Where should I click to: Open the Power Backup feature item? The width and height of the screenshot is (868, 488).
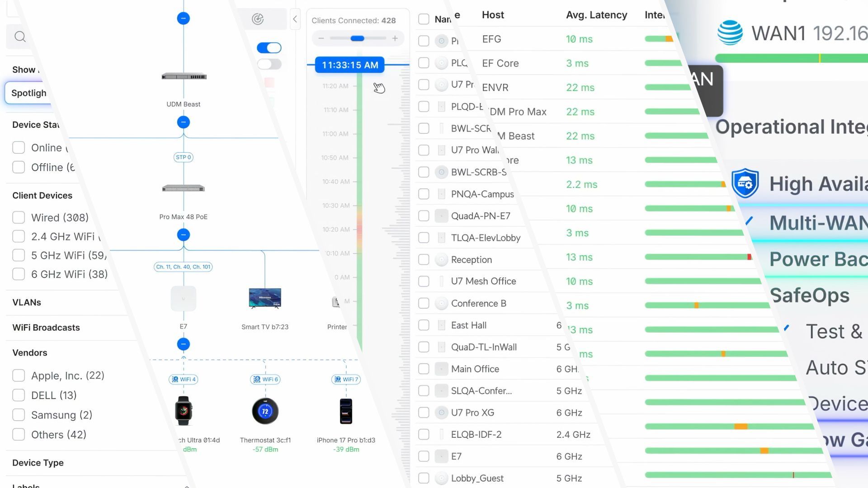818,259
